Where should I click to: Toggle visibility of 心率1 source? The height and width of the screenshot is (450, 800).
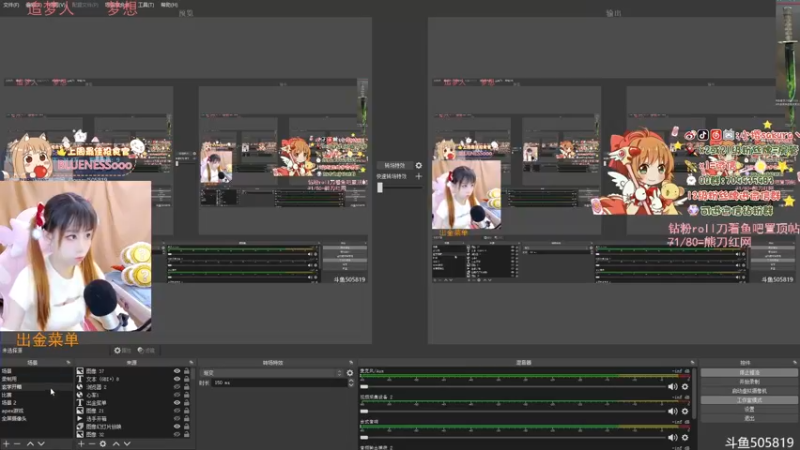click(177, 395)
